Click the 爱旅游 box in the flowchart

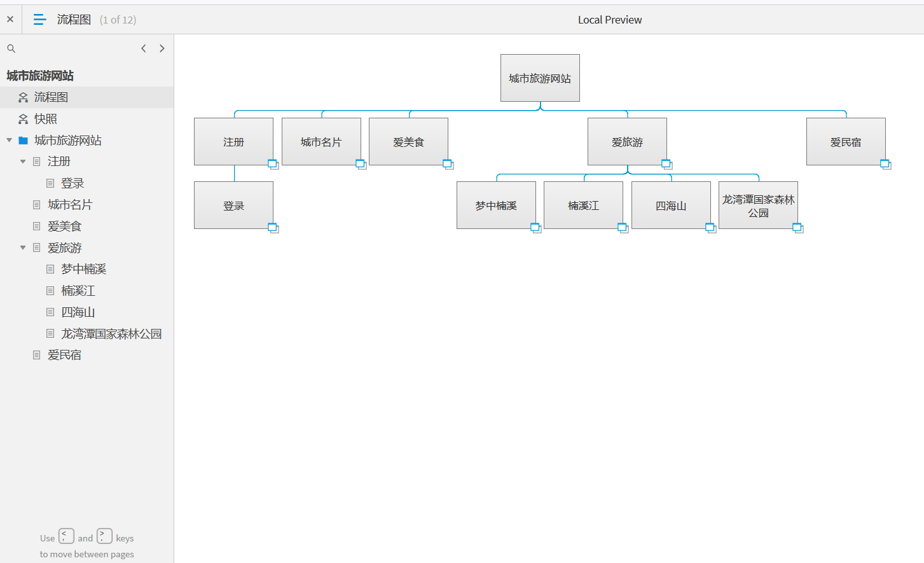click(627, 141)
